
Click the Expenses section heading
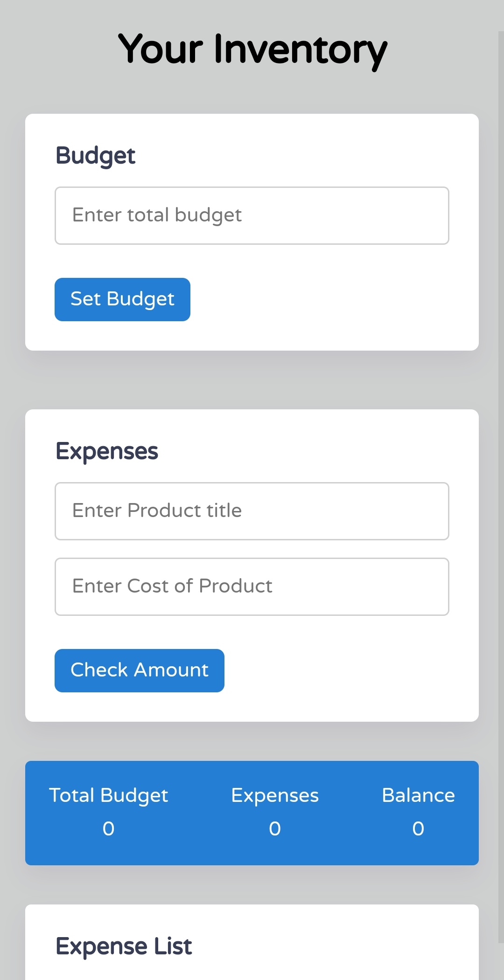[107, 450]
